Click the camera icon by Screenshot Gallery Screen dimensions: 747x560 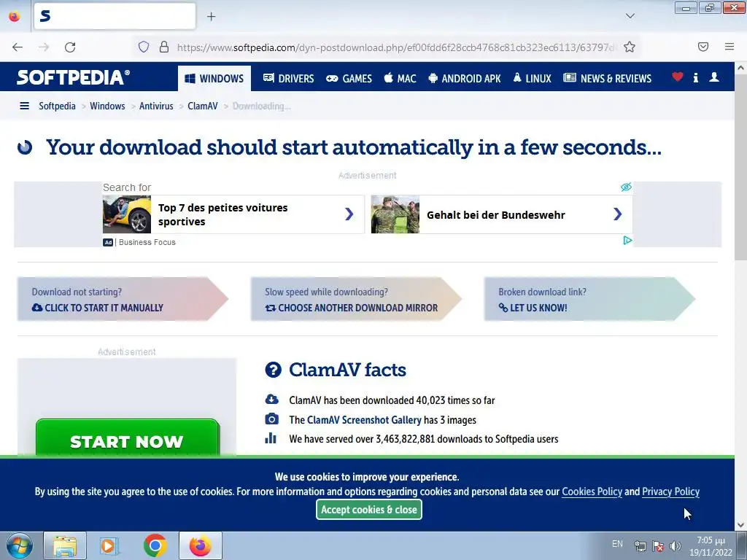[271, 419]
